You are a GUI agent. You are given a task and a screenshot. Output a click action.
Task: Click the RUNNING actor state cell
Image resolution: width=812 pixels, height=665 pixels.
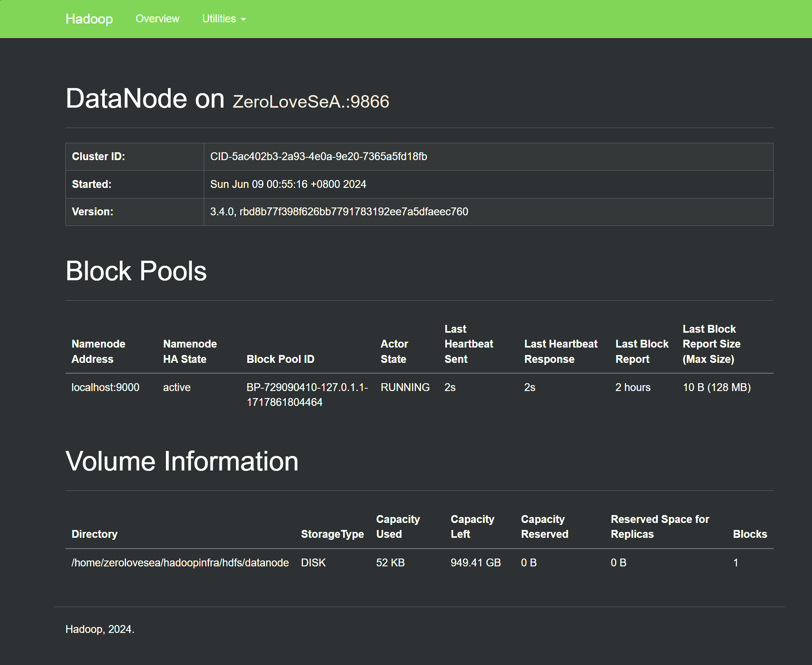(x=405, y=387)
